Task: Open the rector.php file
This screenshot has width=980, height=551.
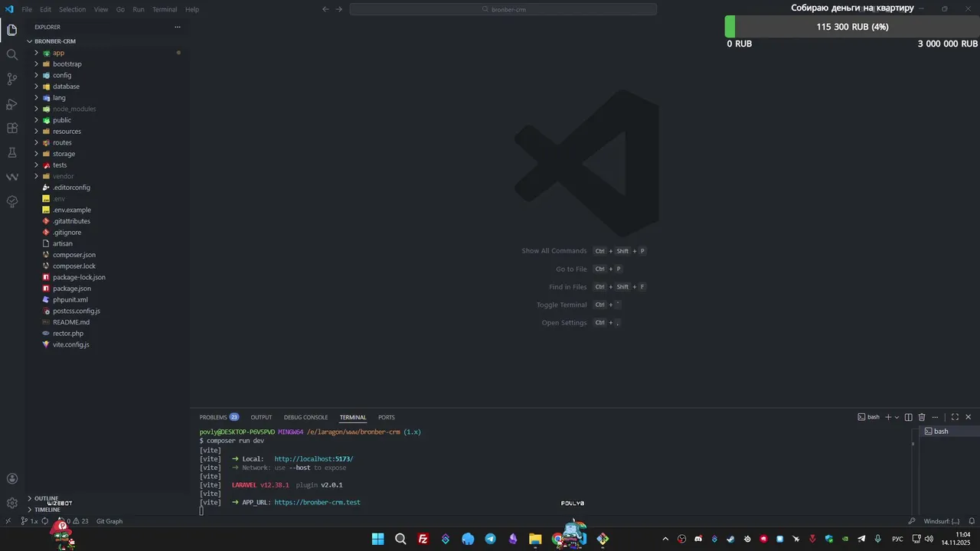Action: pos(68,334)
